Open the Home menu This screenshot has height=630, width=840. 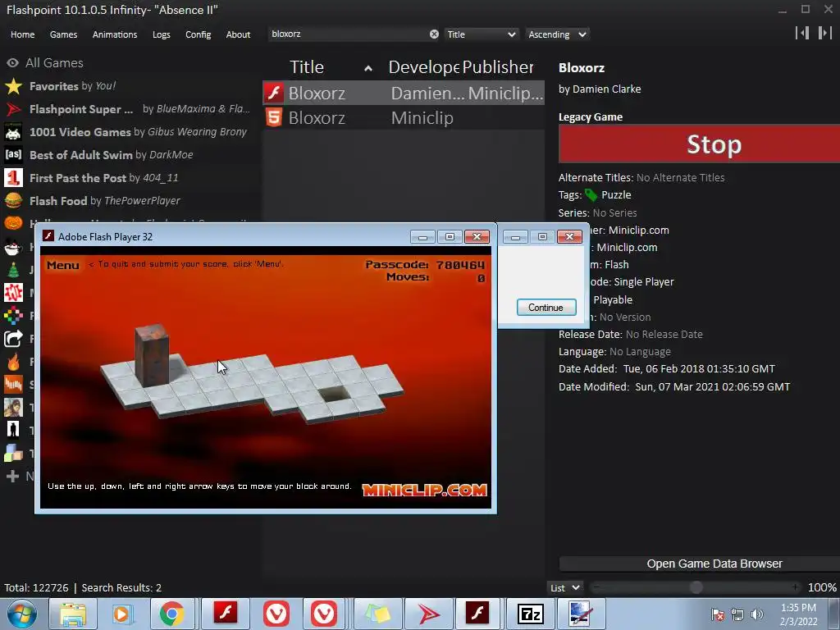pos(22,34)
